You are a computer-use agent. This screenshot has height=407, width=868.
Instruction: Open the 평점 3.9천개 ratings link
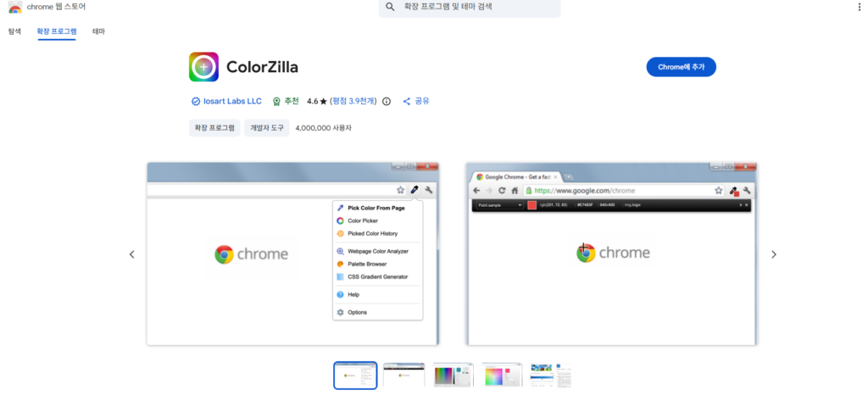(353, 101)
